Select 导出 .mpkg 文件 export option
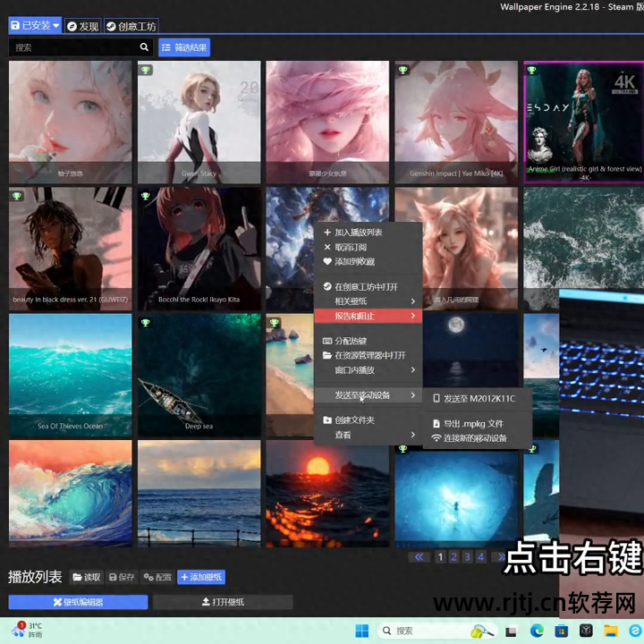The width and height of the screenshot is (644, 644). click(478, 423)
